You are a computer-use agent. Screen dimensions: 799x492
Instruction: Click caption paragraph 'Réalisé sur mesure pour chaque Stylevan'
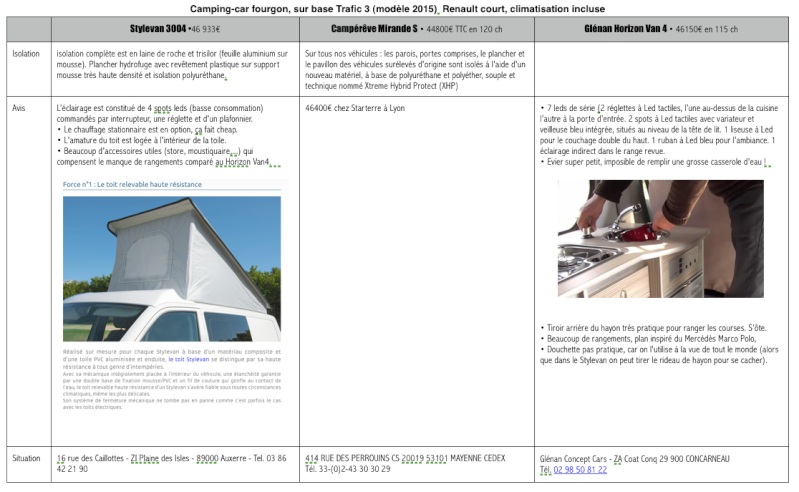172,359
